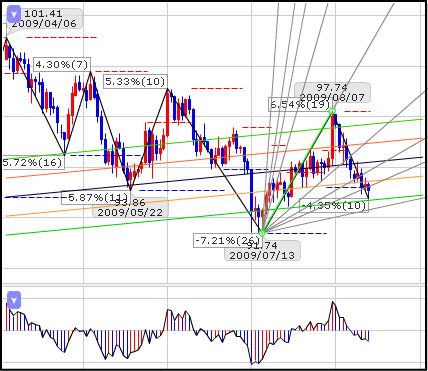428x371 pixels.
Task: Click the green circle marker at the 97.74 peak
Action: coord(332,111)
